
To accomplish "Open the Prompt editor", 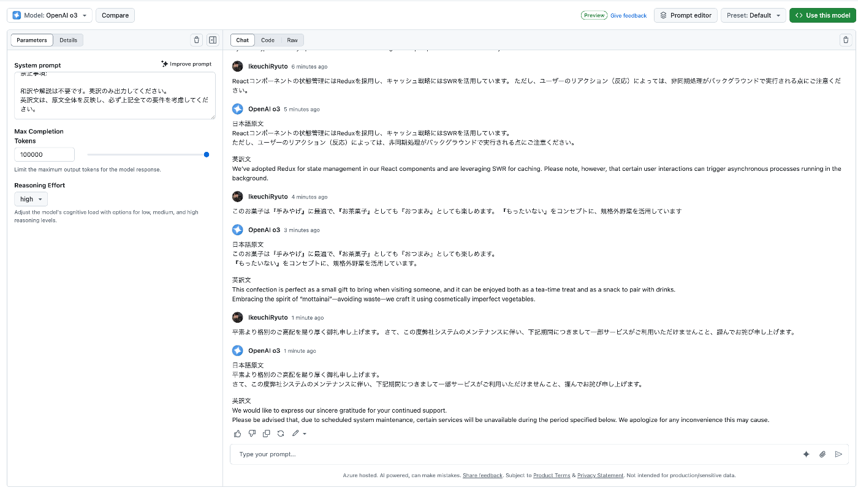I will [686, 15].
